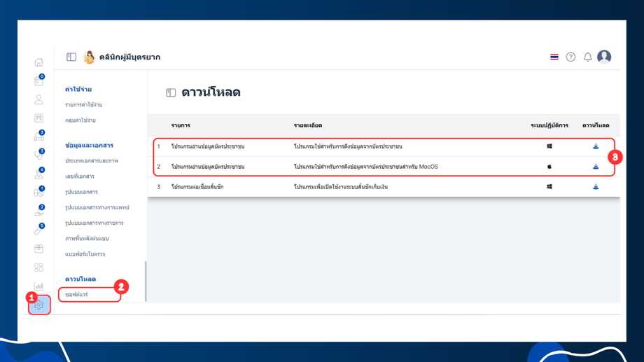Open the home icon in sidebar

pos(38,62)
